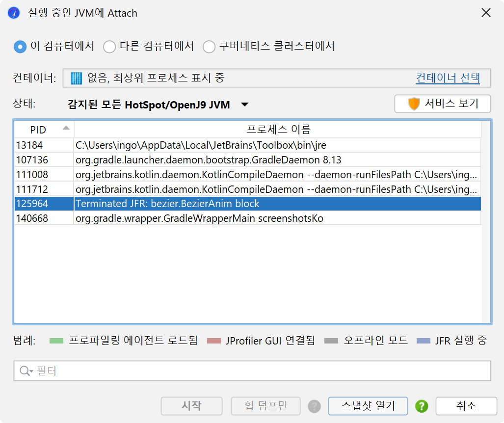Select the KotlinCompileDaemon row with PID 111712

tap(248, 189)
